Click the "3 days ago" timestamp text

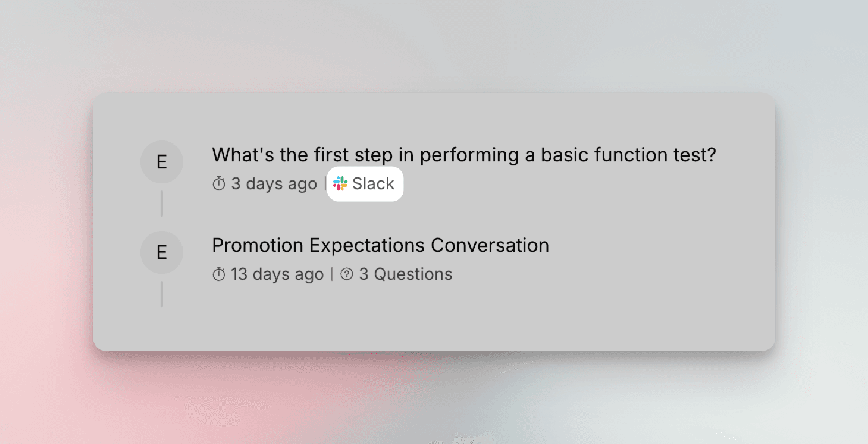tap(274, 184)
